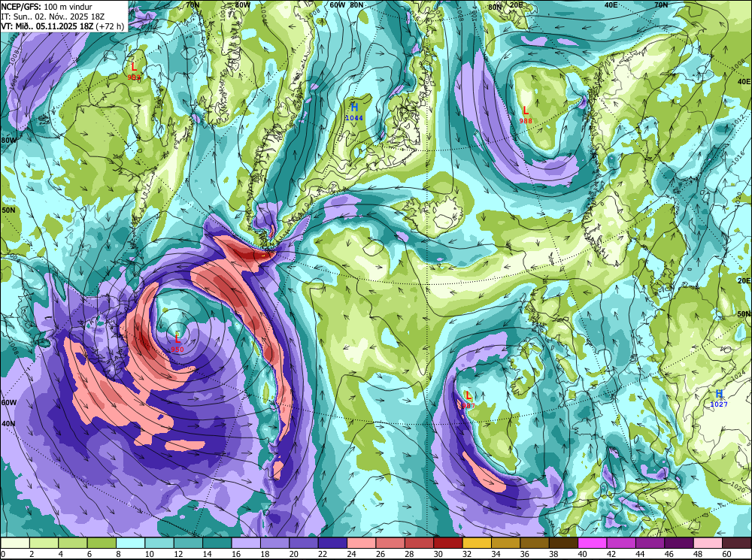
Task: Click the 4–6 green legend swatch
Action: pyautogui.click(x=73, y=543)
